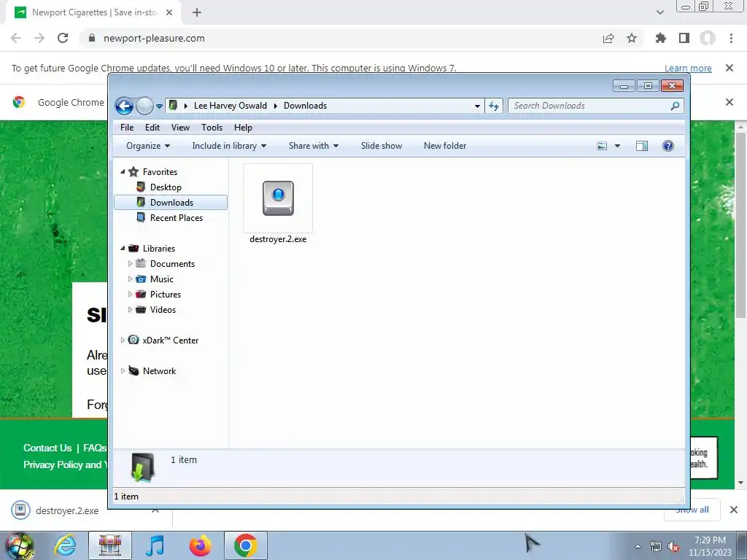Select the Pictures library
The image size is (747, 560).
[166, 295]
